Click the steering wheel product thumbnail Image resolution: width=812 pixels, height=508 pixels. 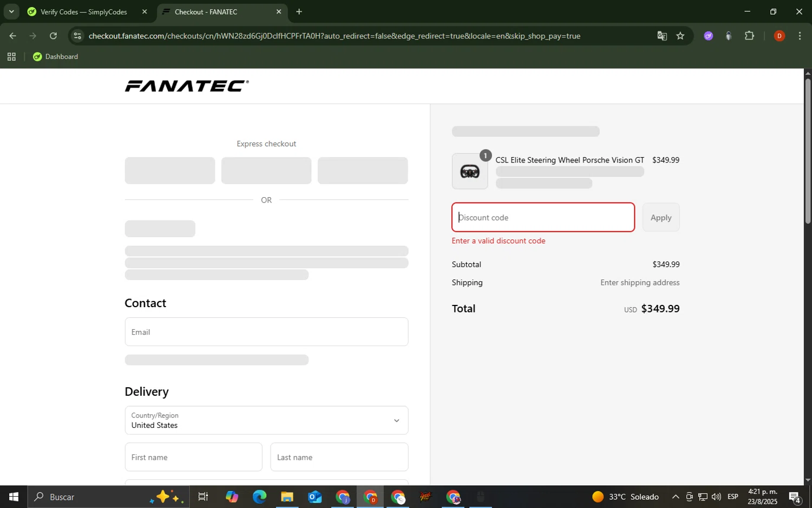[x=470, y=171]
